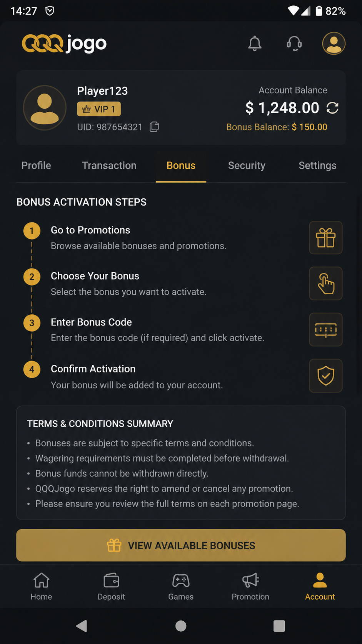Switch to the Profile tab

(x=36, y=166)
